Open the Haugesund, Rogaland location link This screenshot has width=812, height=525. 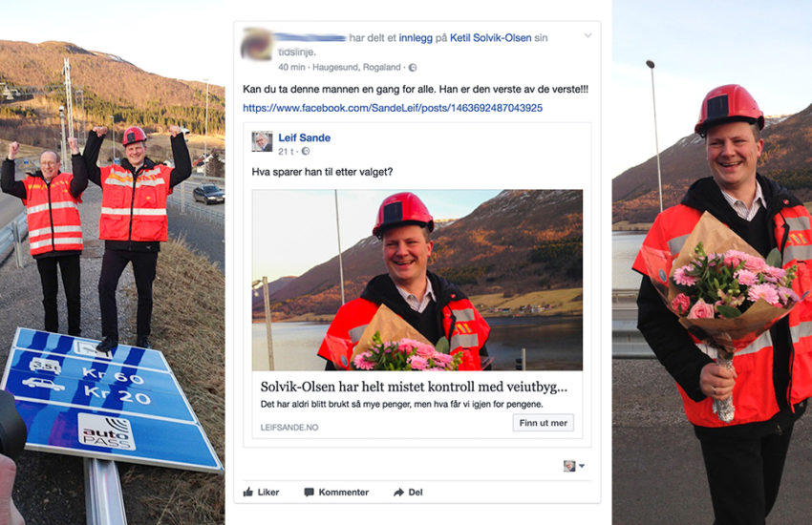click(x=356, y=67)
